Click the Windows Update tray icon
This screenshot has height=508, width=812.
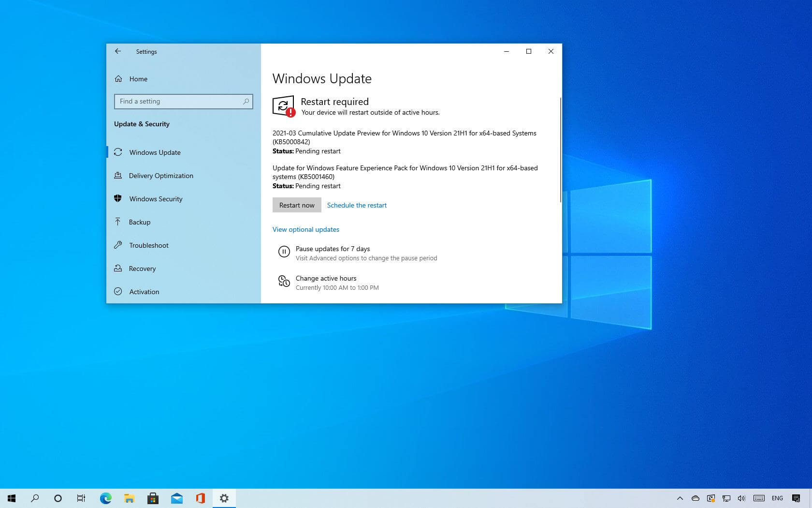click(711, 498)
